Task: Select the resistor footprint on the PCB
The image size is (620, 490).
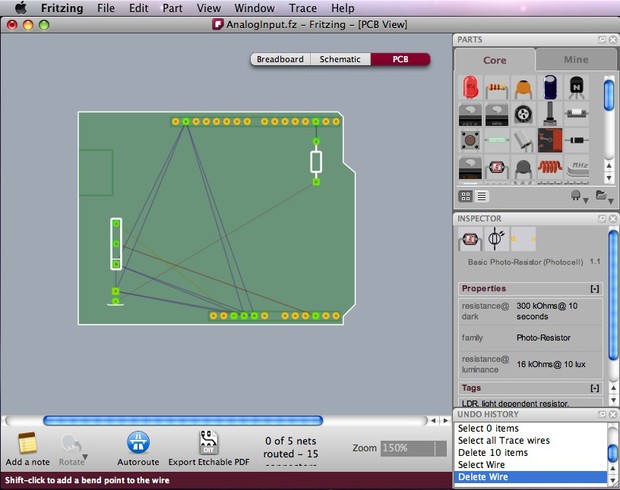Action: point(316,161)
